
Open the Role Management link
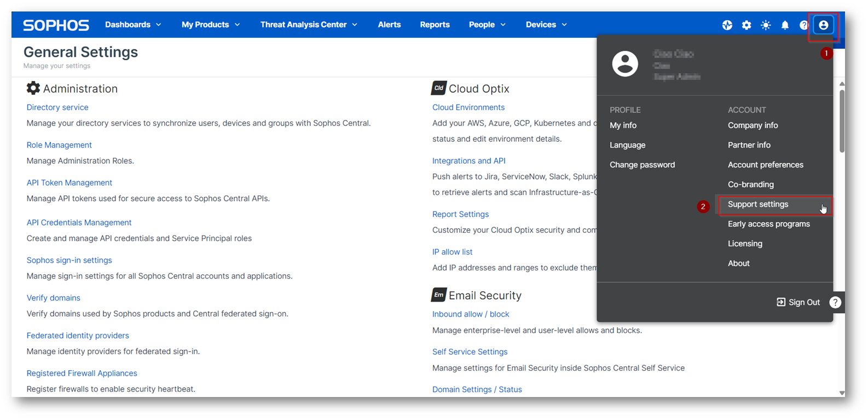pyautogui.click(x=59, y=145)
